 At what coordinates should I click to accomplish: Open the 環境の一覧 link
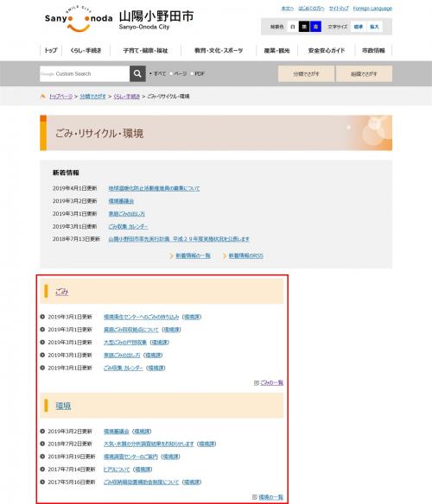tap(271, 497)
